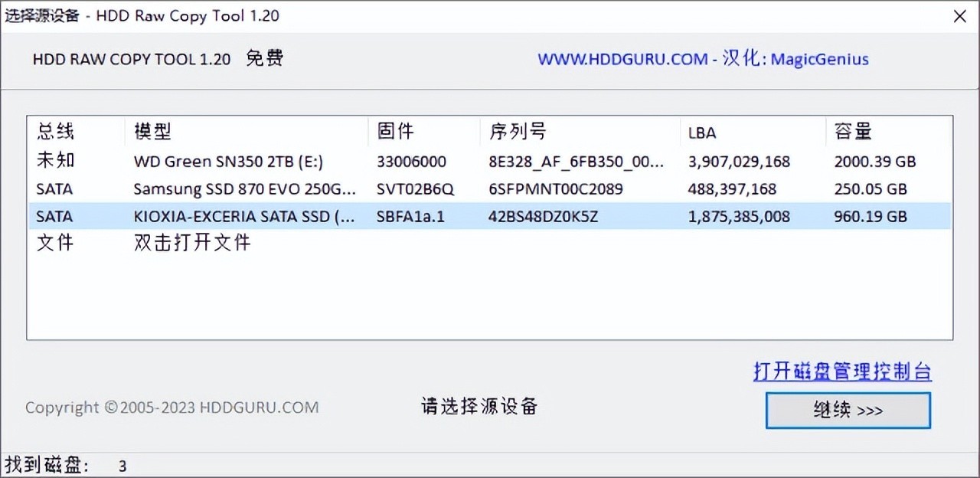The height and width of the screenshot is (478, 980).
Task: Click LBA value 488,397,168
Action: point(732,189)
